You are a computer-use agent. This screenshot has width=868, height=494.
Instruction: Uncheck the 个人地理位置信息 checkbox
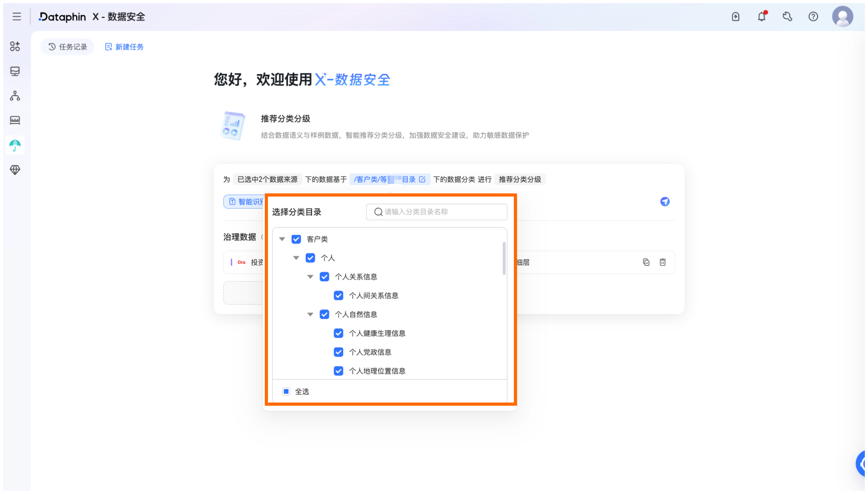pyautogui.click(x=339, y=371)
